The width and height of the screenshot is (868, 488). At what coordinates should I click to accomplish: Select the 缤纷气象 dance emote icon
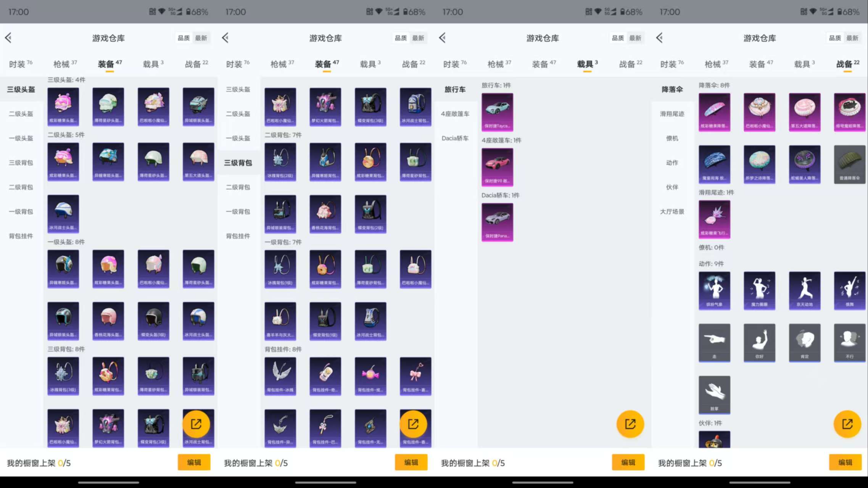click(x=714, y=291)
